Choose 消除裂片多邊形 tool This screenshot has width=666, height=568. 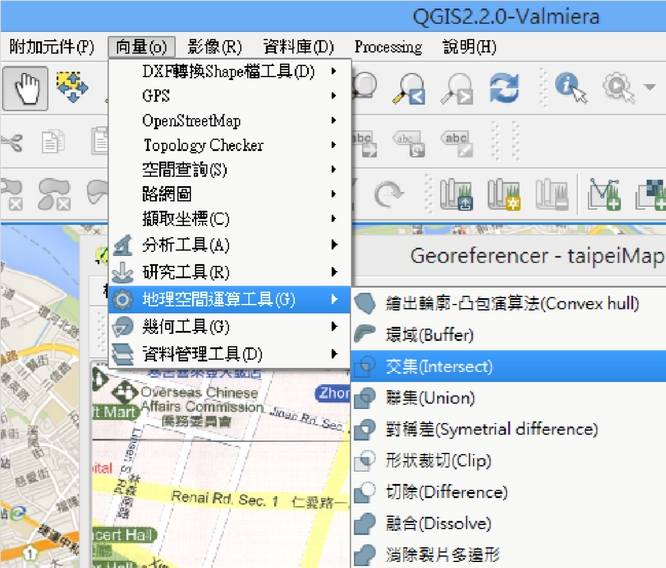[x=508, y=554]
